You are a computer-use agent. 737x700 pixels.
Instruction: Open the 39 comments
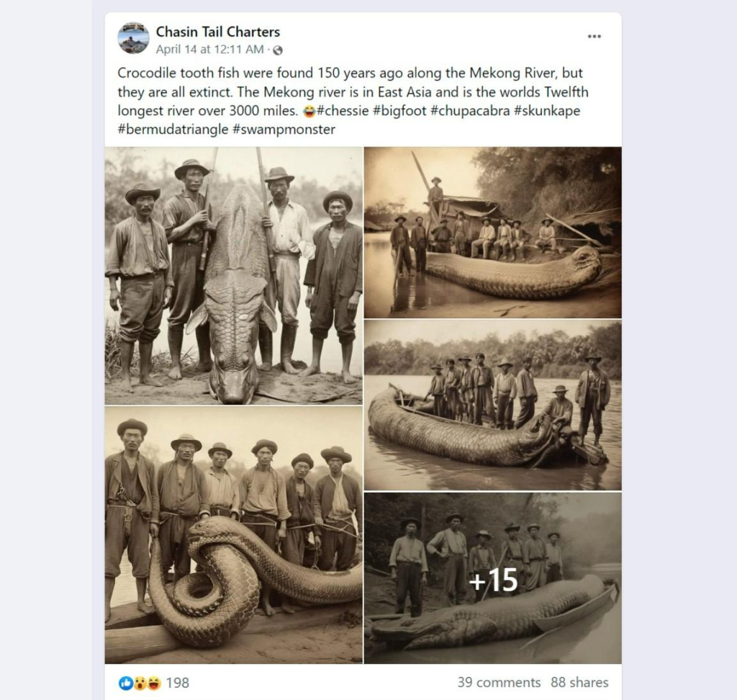click(499, 683)
